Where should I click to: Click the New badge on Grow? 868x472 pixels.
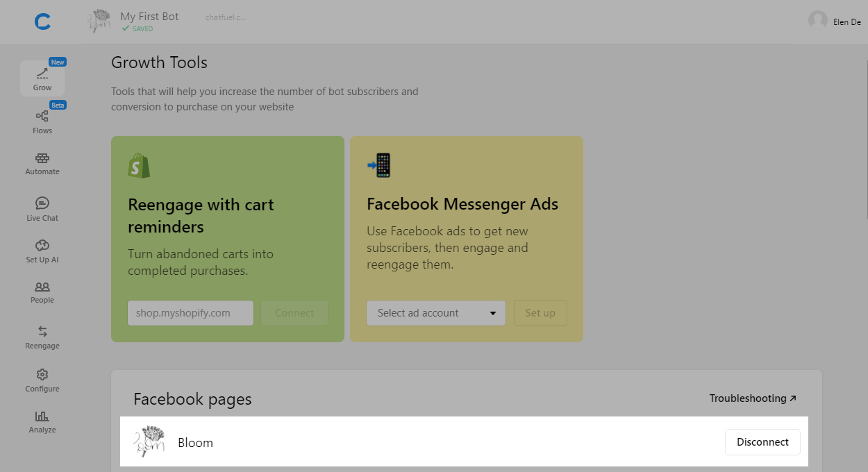coord(58,62)
